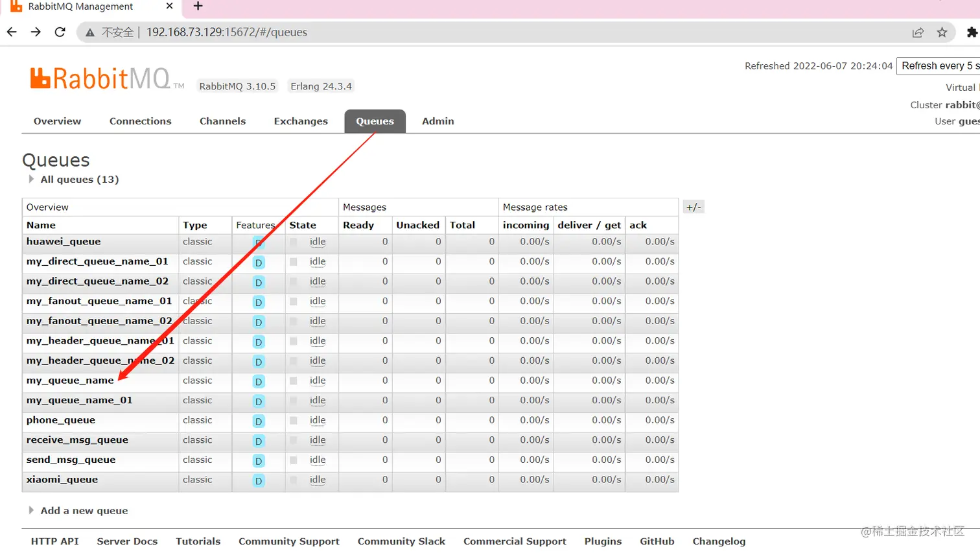Go back with the browser back arrow
This screenshot has height=553, width=980.
[12, 32]
